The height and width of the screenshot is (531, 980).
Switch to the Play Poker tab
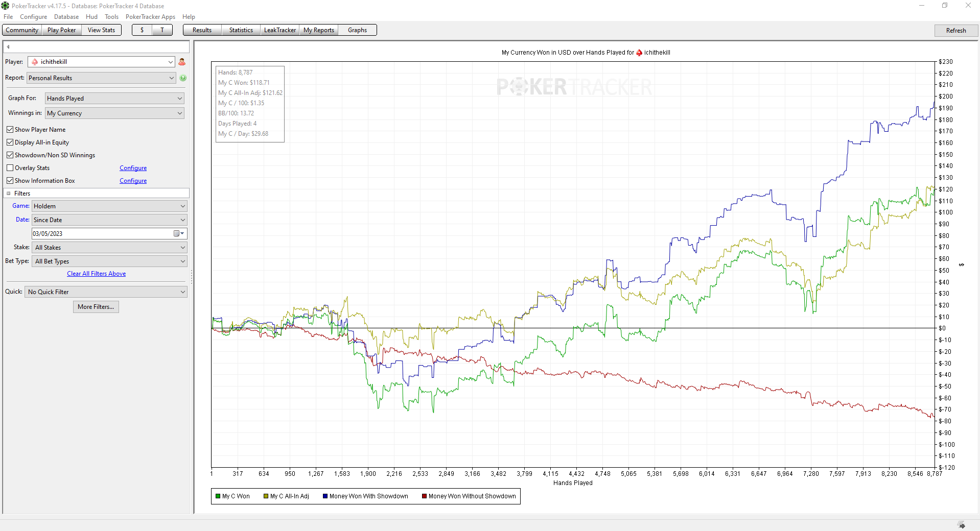62,30
